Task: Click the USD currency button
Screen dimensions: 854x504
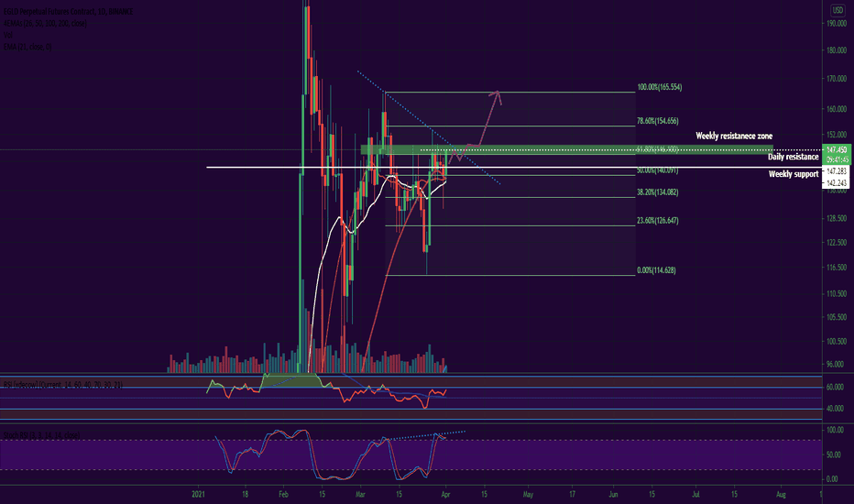Action: [x=838, y=10]
